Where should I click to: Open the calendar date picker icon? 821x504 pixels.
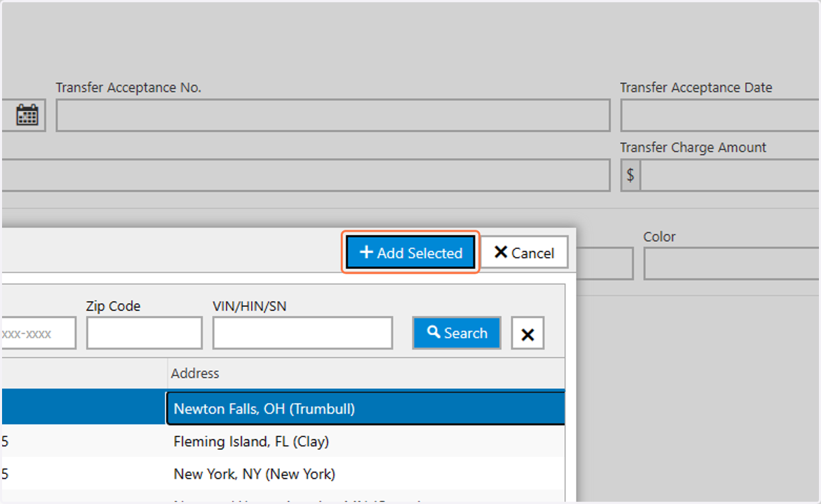[x=27, y=115]
